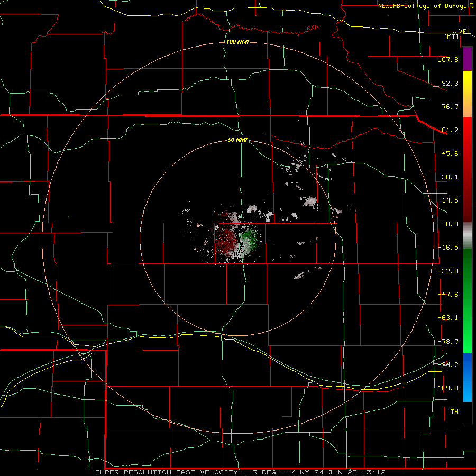Click the [KT] units label
This screenshot has height=476, width=476.
click(x=451, y=37)
